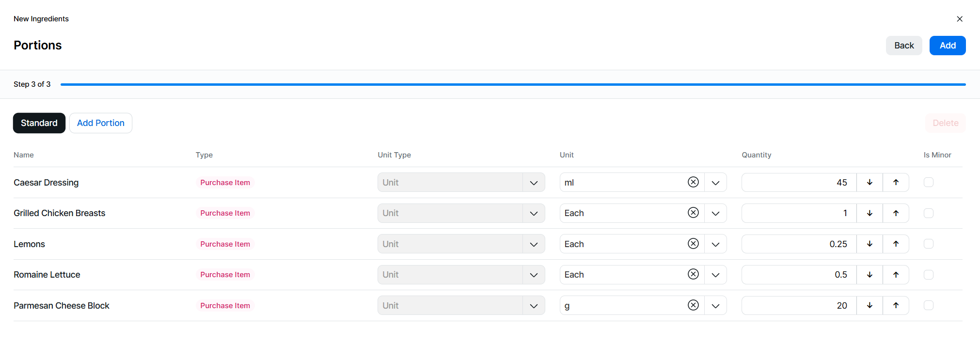
Task: Increase Romaine Lettuce quantity with up arrow
Action: [896, 275]
